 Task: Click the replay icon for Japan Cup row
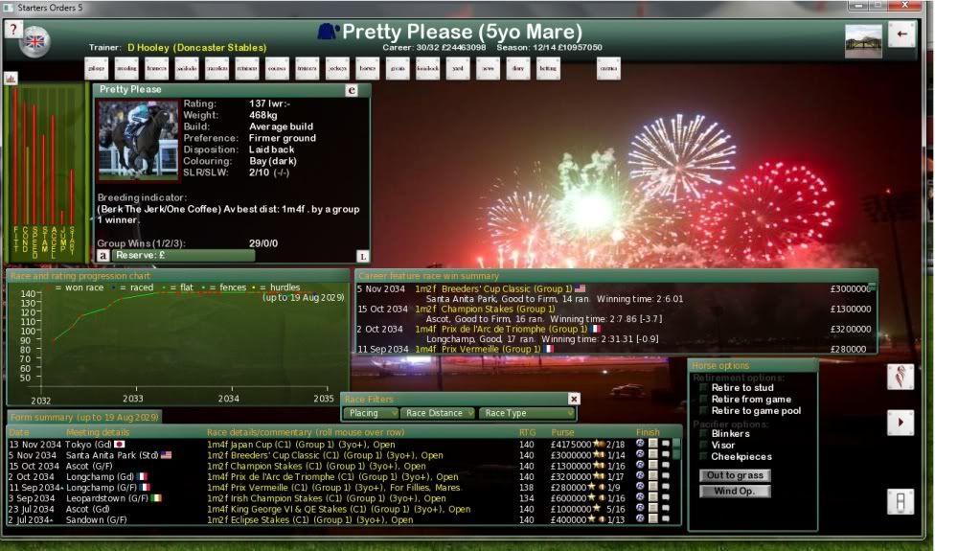tap(640, 444)
